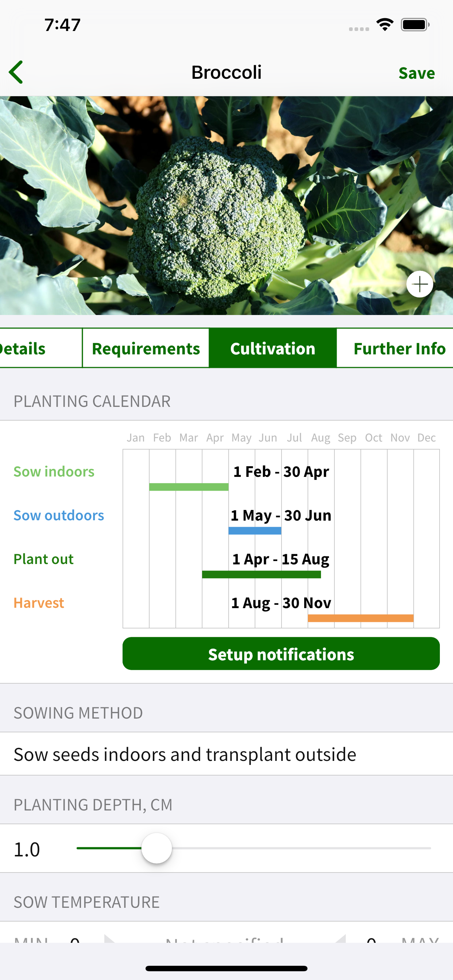Tap the battery status icon
Screen dimensions: 453x980
tap(415, 25)
